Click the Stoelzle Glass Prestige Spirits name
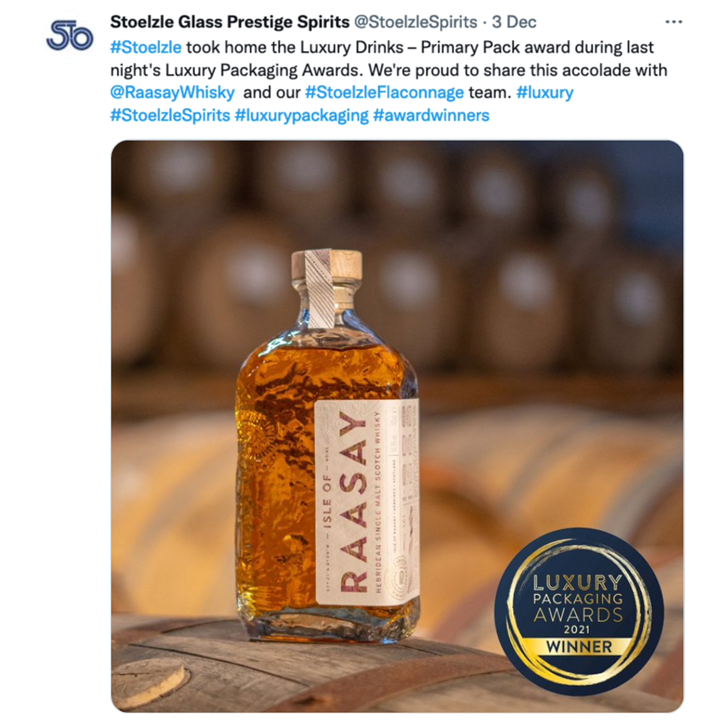Screen dimensions: 728x728 click(x=230, y=22)
